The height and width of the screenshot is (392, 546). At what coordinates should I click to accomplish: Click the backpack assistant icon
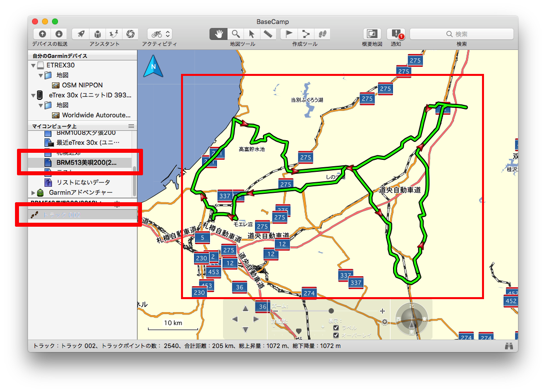point(97,34)
